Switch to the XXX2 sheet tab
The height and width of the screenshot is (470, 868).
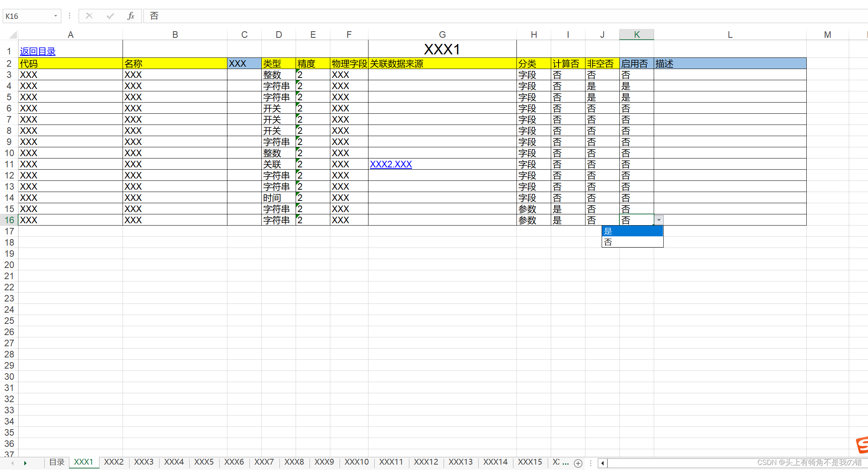click(x=114, y=462)
